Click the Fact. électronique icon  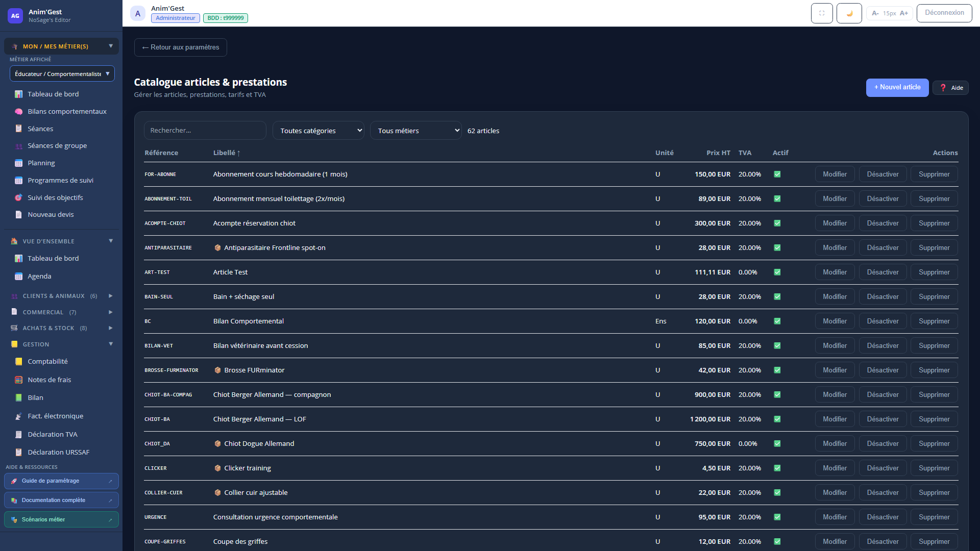pos(19,416)
